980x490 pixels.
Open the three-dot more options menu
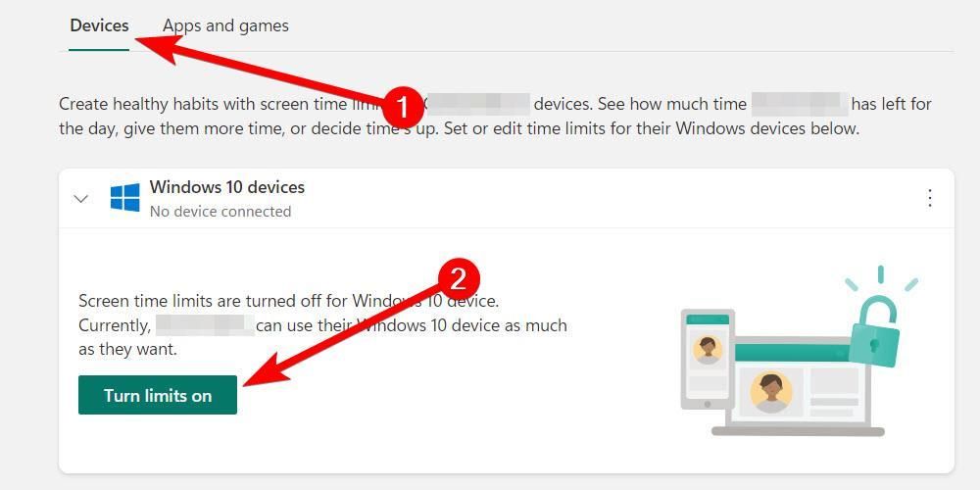coord(930,198)
